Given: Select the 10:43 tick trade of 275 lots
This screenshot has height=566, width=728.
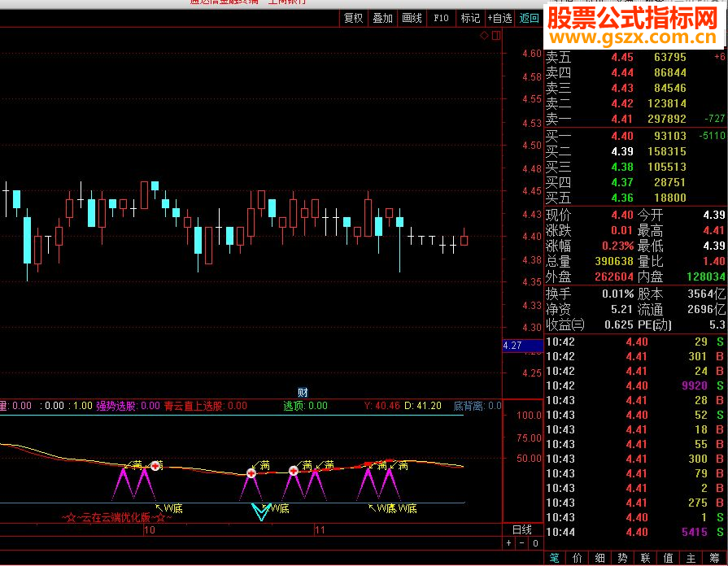Looking at the screenshot, I should (635, 503).
